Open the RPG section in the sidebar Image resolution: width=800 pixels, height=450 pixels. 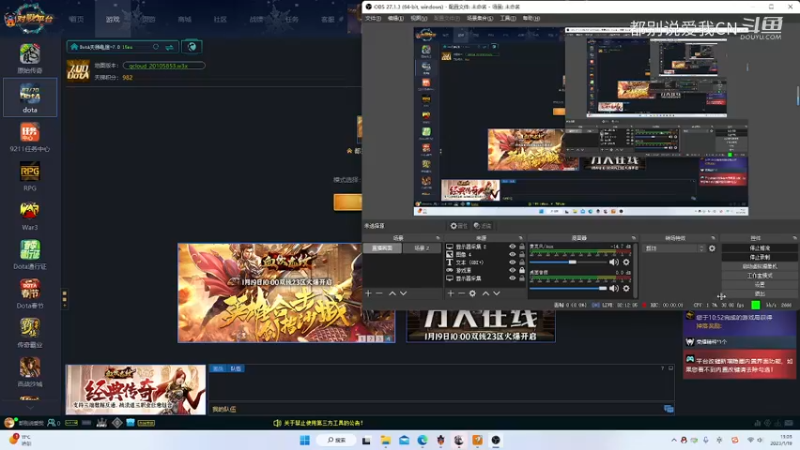[x=30, y=176]
